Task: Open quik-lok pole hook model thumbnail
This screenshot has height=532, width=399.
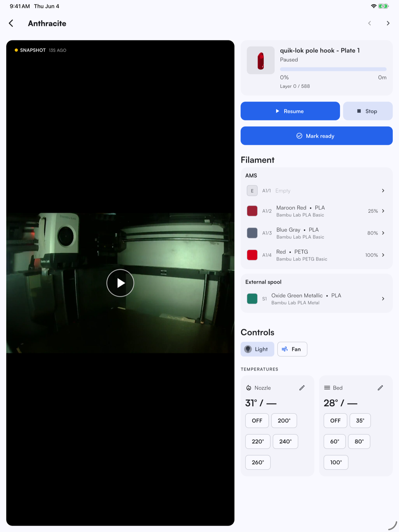Action: [x=261, y=60]
